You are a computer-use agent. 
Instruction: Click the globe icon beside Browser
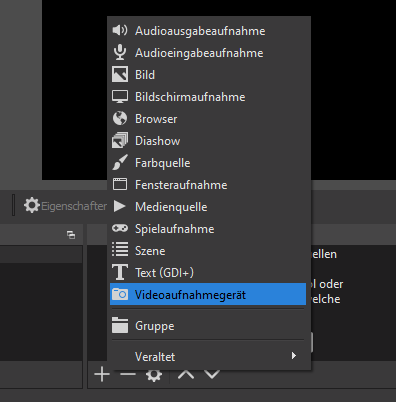(x=120, y=119)
